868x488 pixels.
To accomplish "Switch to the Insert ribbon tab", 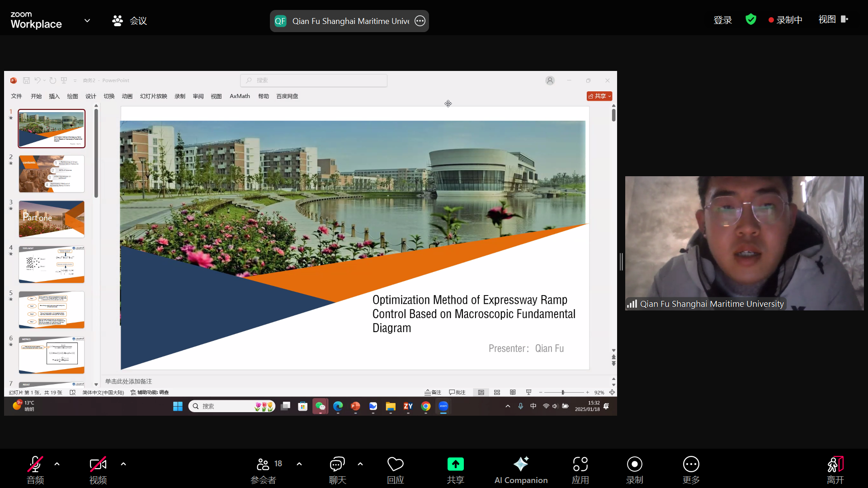I will pos(54,96).
